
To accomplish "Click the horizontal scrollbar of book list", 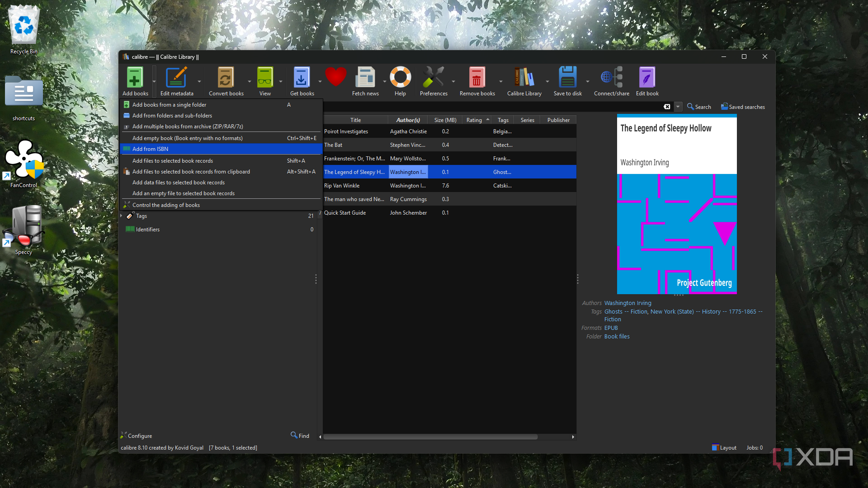I will click(x=430, y=437).
